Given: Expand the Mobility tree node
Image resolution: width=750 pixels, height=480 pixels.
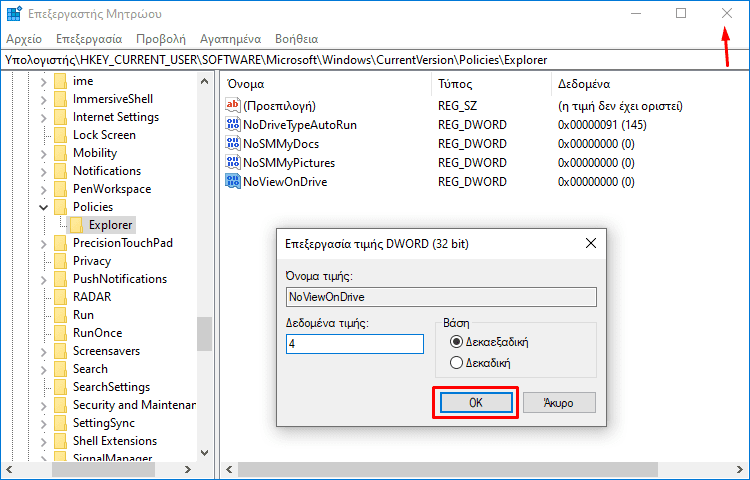Looking at the screenshot, I should 44,153.
